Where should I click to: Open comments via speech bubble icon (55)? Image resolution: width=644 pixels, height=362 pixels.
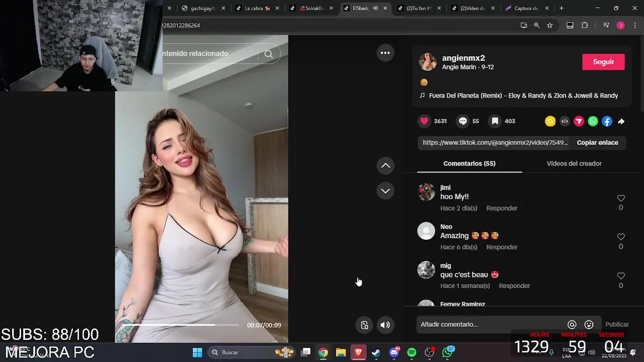tap(463, 121)
